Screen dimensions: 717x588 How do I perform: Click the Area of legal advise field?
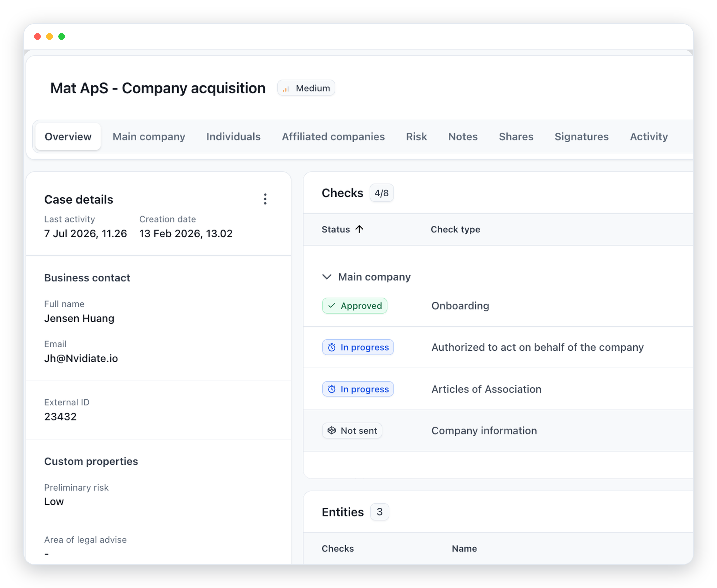[85, 546]
